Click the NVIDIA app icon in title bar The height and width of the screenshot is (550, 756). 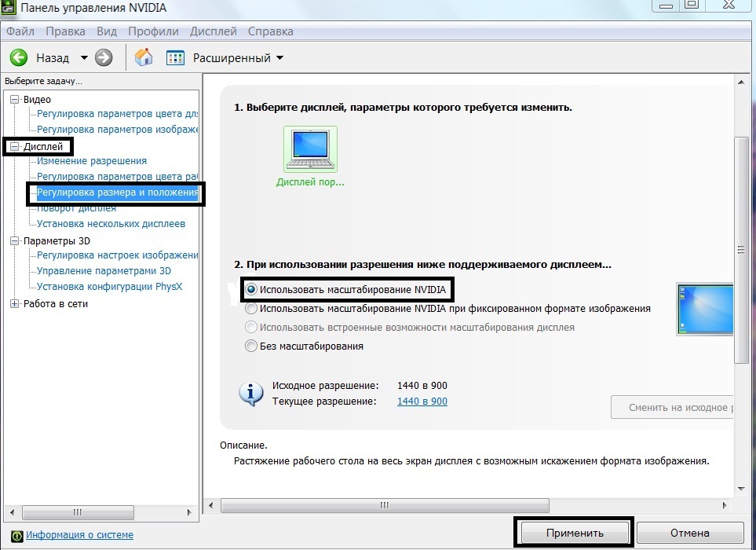pyautogui.click(x=9, y=7)
